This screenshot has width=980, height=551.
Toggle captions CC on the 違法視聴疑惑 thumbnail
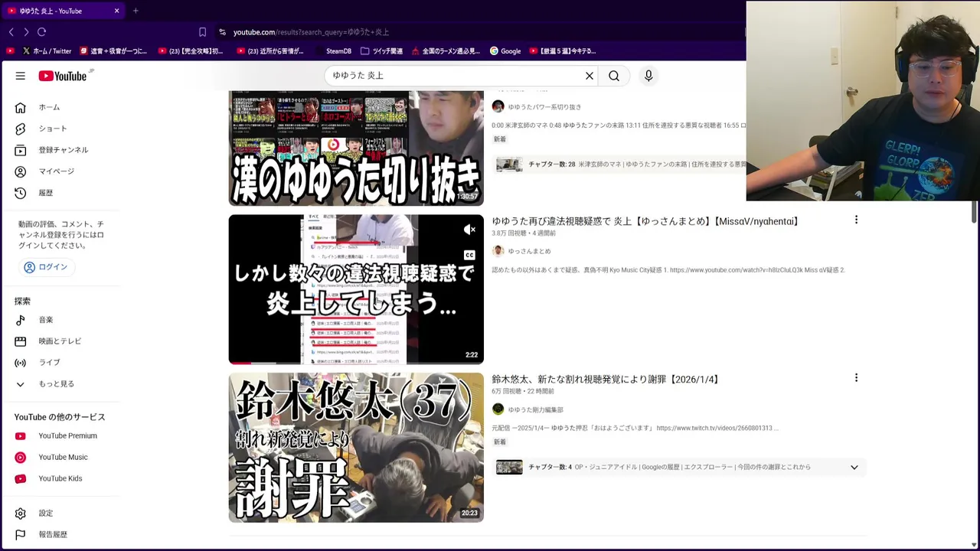pos(469,255)
